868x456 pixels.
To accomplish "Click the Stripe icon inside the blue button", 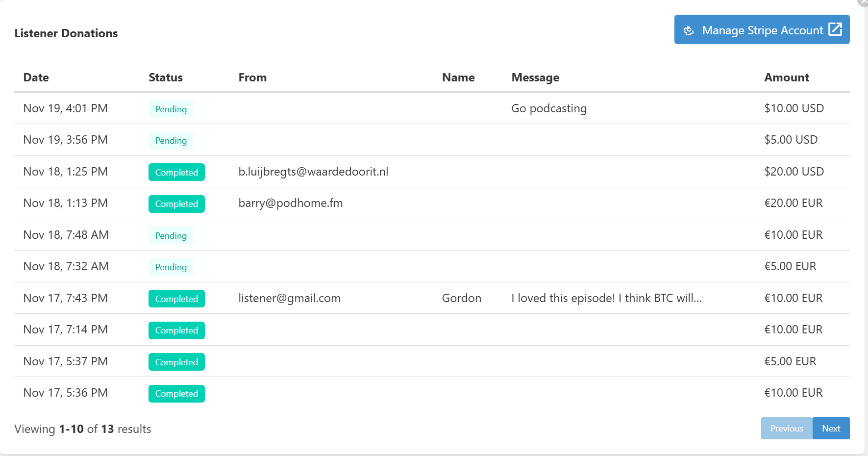I will [x=689, y=30].
